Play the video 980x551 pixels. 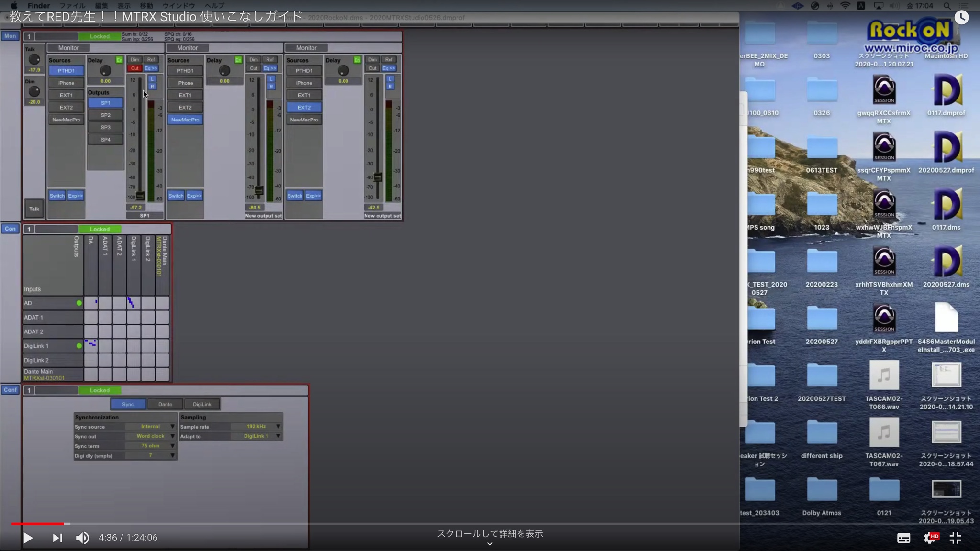point(28,538)
